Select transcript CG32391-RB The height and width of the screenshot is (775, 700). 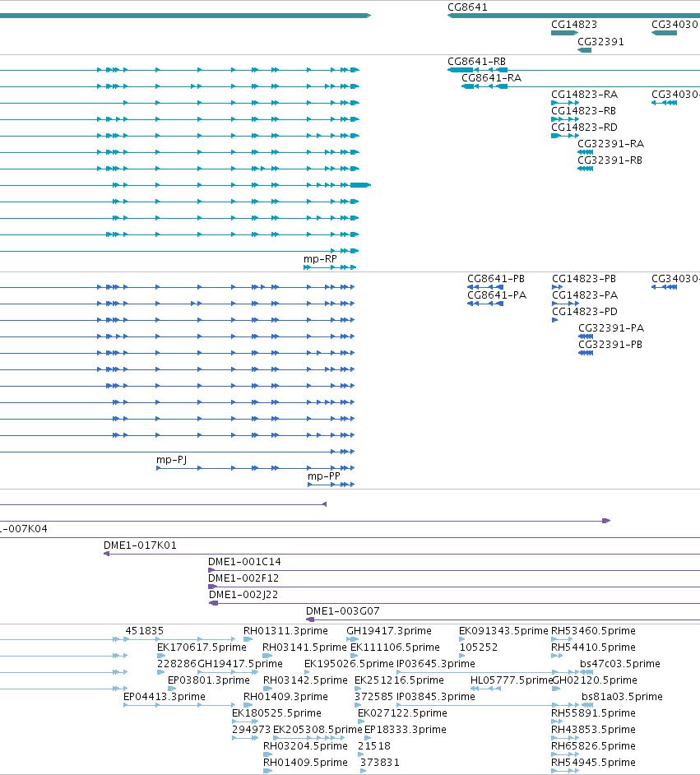tap(610, 160)
